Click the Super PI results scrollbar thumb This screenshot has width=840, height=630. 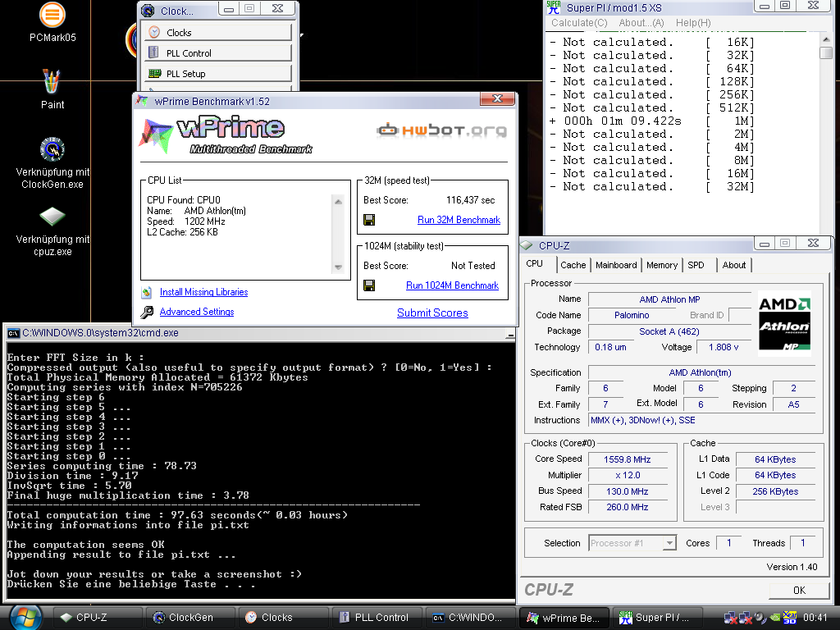click(826, 53)
